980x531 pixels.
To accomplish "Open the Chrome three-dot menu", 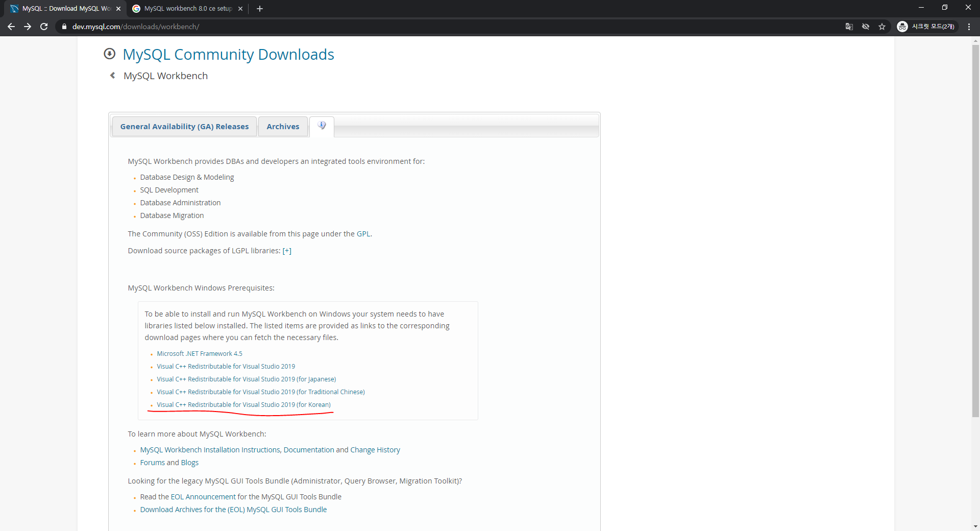I will 969,27.
